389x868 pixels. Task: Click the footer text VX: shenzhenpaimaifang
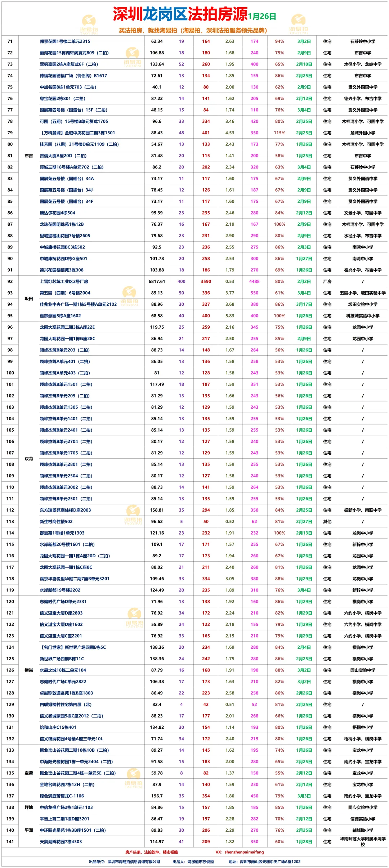coord(240,852)
